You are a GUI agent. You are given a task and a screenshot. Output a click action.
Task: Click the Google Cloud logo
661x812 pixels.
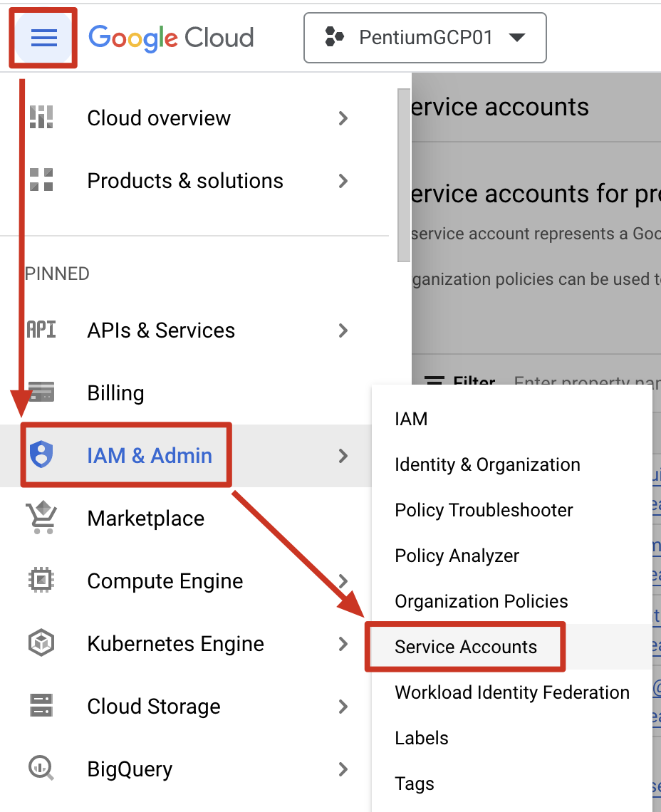click(171, 38)
